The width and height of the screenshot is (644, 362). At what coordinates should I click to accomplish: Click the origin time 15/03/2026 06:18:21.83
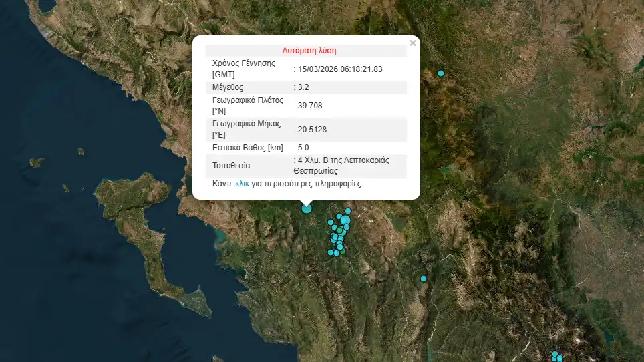pyautogui.click(x=341, y=69)
